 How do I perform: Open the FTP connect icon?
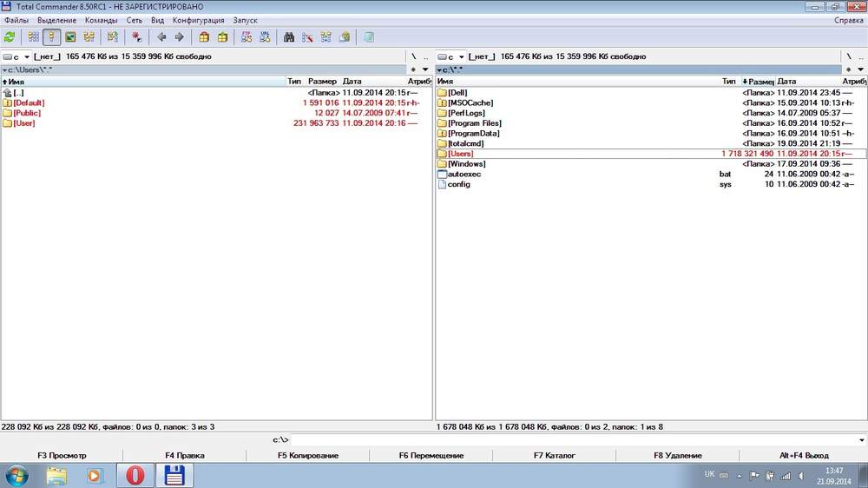(x=247, y=37)
